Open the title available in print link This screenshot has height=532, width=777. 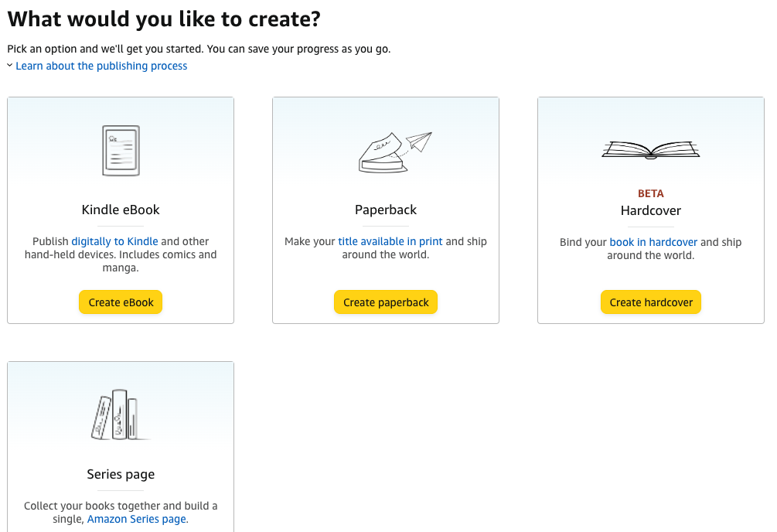[x=390, y=241]
